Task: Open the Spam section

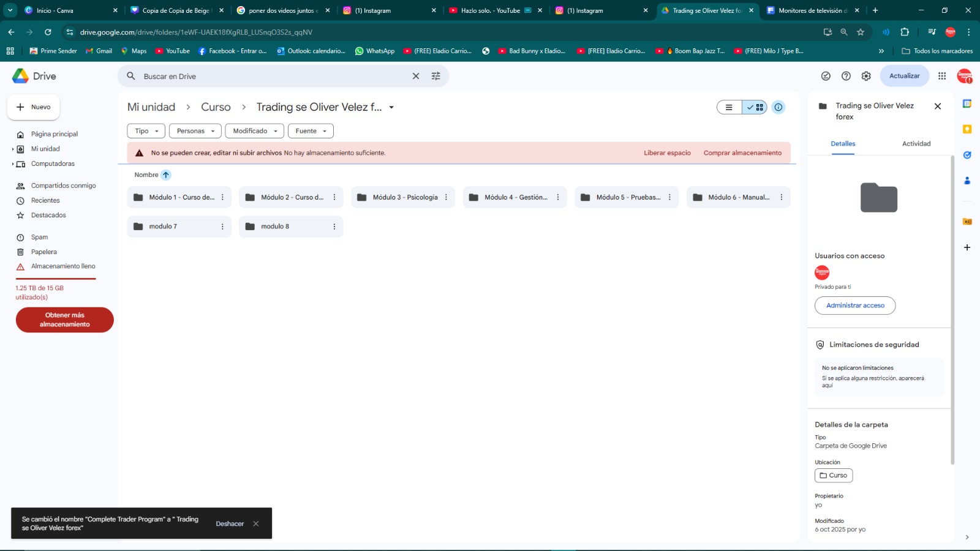Action: 39,237
